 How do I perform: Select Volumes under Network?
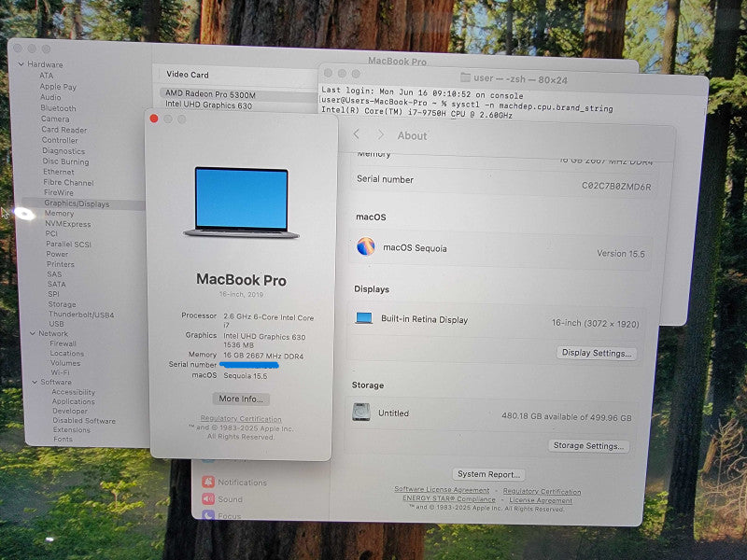[x=65, y=363]
